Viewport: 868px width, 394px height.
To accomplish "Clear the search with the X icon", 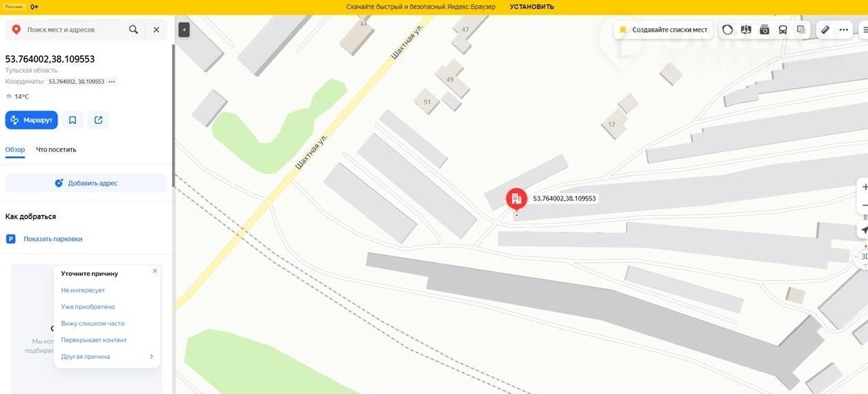I will point(156,30).
